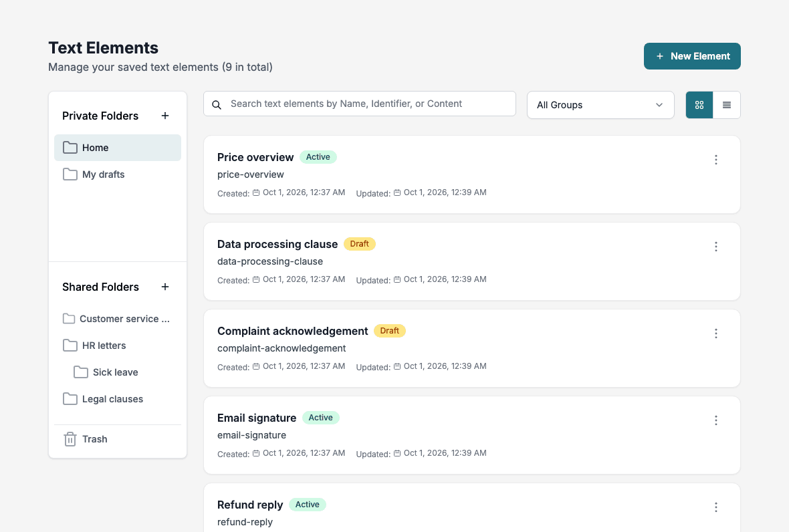
Task: Switch to grid view
Action: [699, 104]
